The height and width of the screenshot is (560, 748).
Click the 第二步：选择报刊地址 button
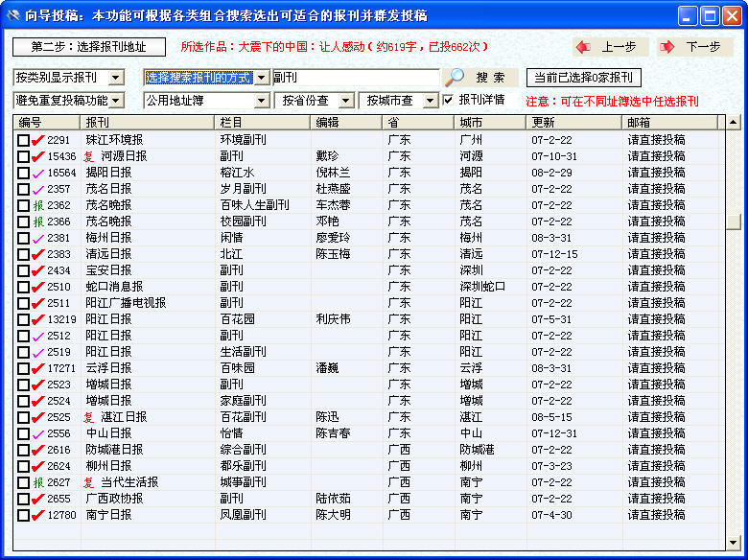89,47
